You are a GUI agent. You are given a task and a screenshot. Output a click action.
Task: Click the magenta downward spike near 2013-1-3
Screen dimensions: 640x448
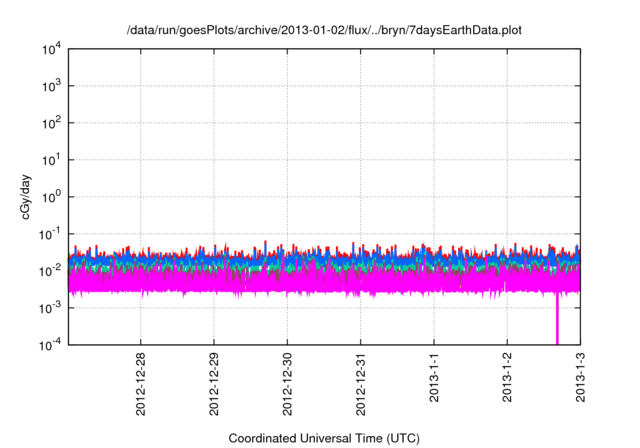557,325
